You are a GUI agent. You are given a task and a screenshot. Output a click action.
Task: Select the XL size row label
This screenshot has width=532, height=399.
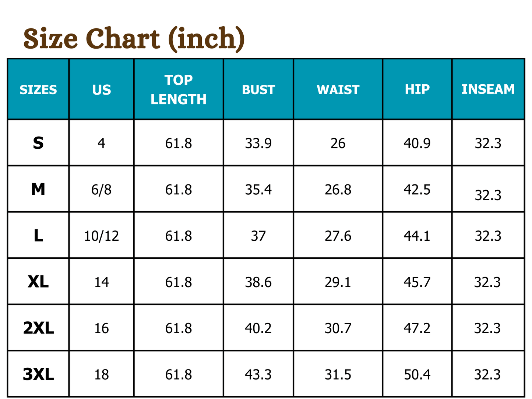[x=38, y=282]
